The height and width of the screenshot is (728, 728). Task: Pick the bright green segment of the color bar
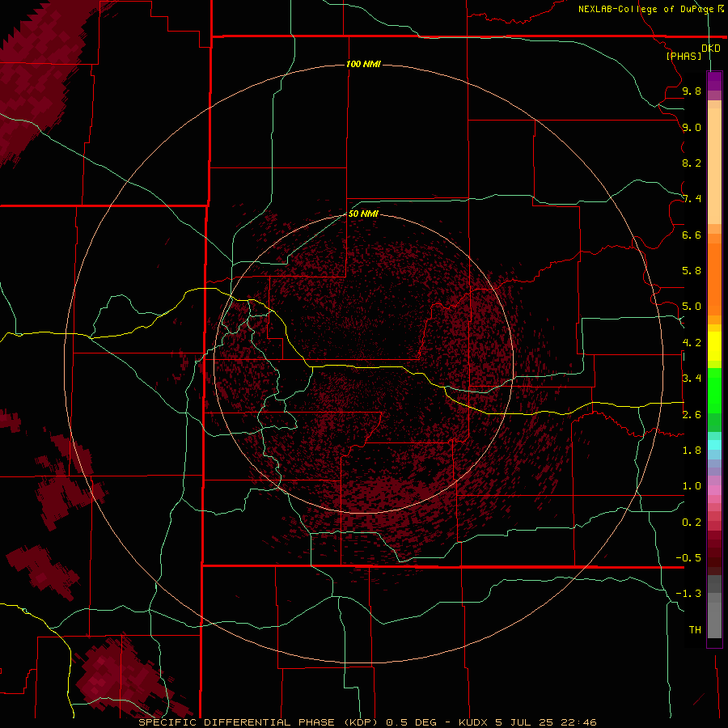pyautogui.click(x=714, y=390)
